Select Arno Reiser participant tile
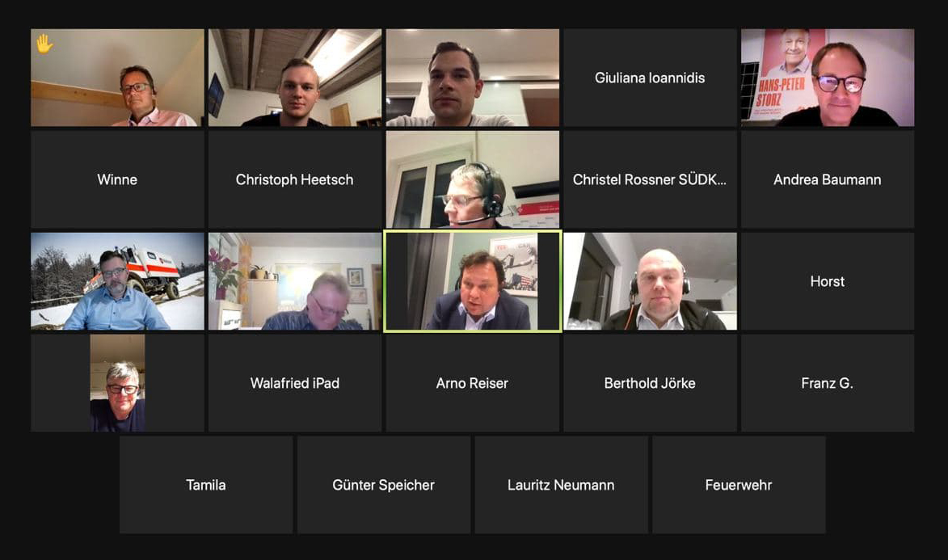 point(472,383)
